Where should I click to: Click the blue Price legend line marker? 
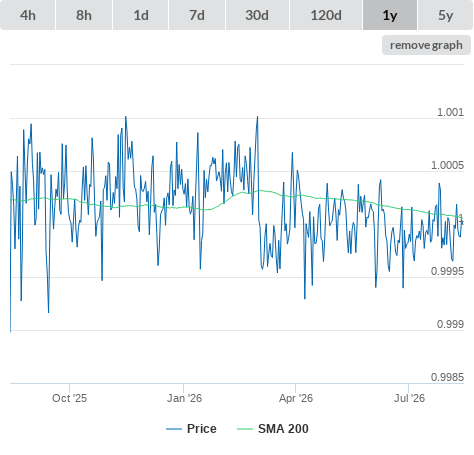(174, 429)
